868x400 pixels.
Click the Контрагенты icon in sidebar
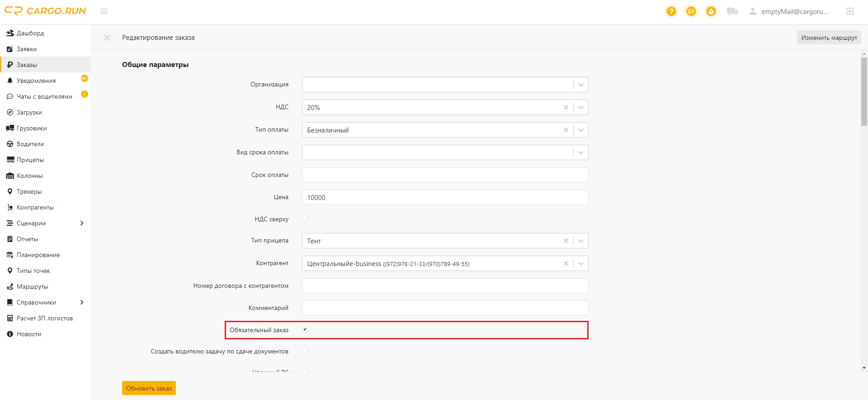(10, 207)
